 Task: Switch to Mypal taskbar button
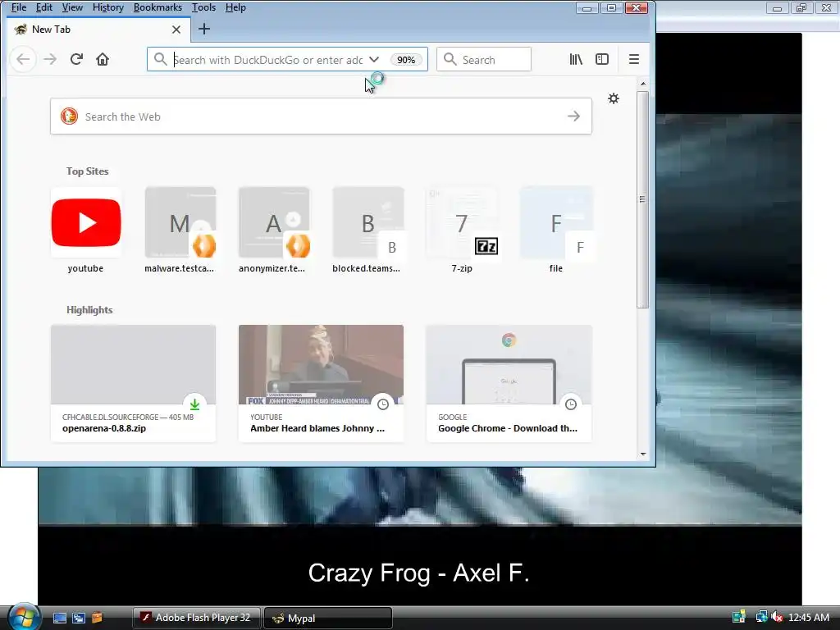coord(328,618)
